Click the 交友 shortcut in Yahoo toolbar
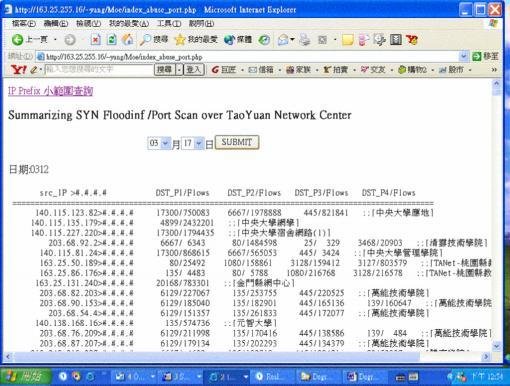Viewport: 510px width, 386px height. point(373,70)
